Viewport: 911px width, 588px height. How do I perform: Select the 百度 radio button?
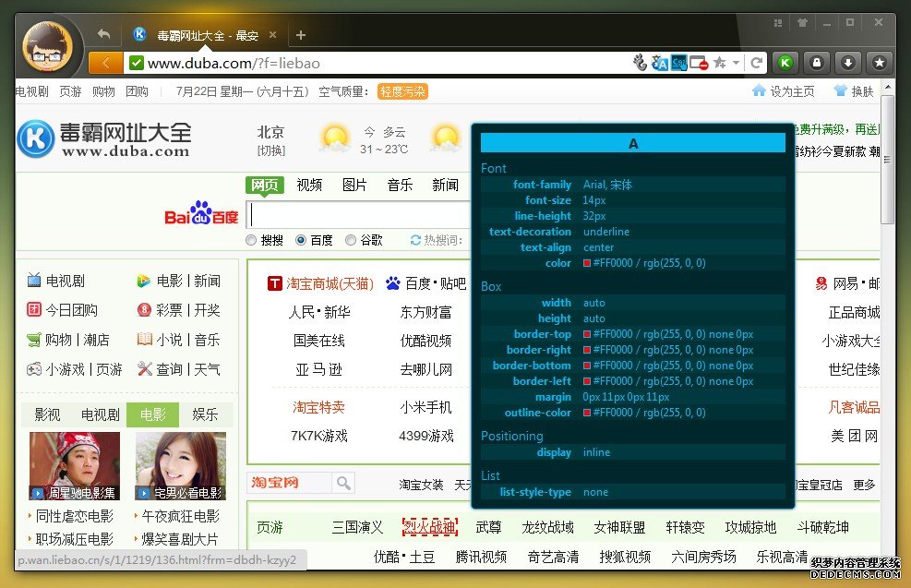(x=300, y=240)
